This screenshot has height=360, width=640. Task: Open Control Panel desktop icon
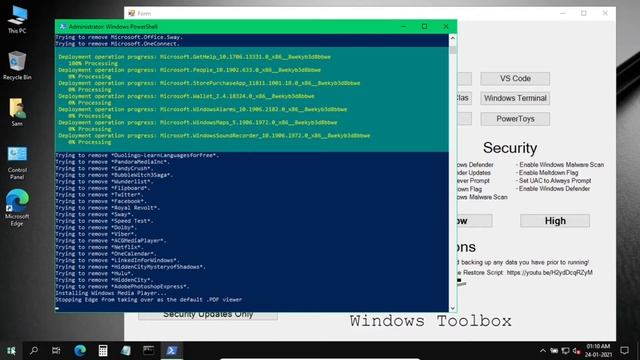17,162
